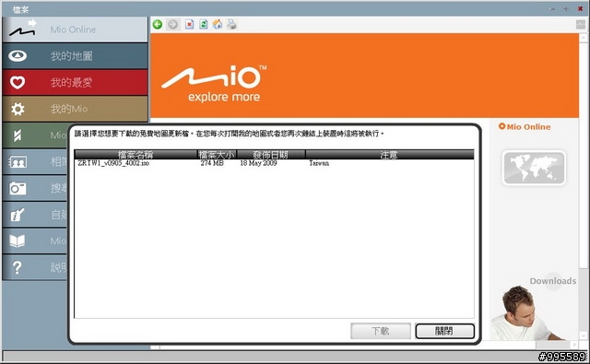The image size is (590, 364).
Task: Click the gear icon beside 我的Mio
Action: pos(18,109)
